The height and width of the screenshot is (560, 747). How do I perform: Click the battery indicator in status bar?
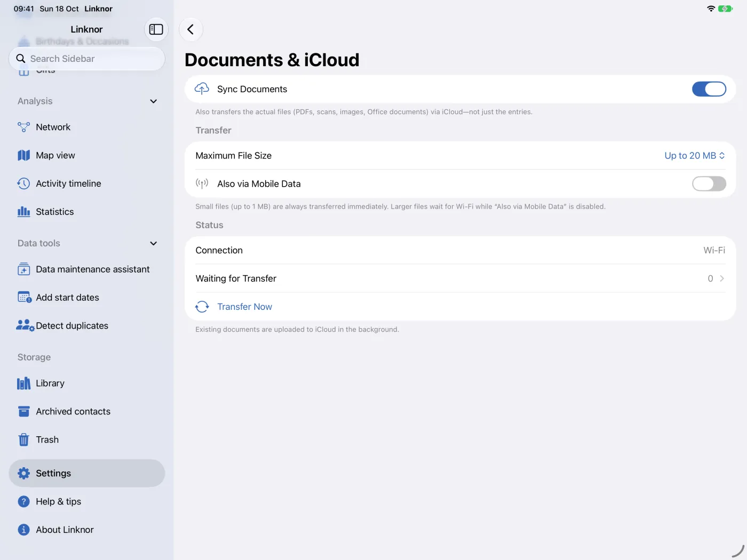point(725,9)
